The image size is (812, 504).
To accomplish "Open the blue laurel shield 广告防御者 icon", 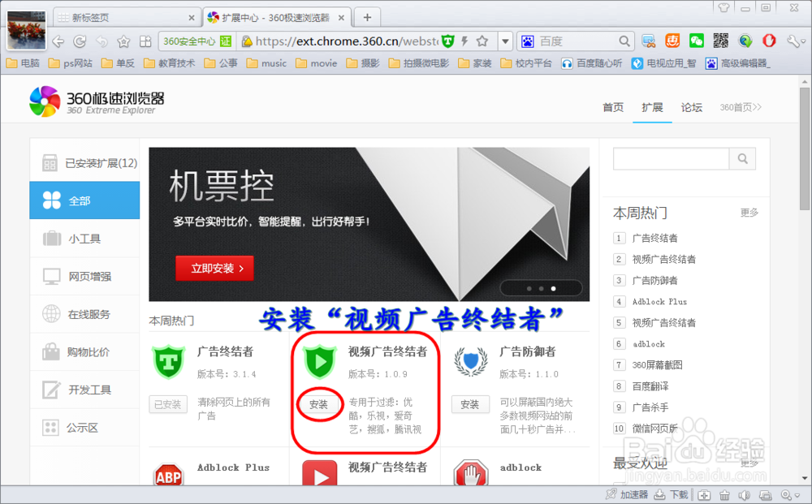I will point(471,362).
